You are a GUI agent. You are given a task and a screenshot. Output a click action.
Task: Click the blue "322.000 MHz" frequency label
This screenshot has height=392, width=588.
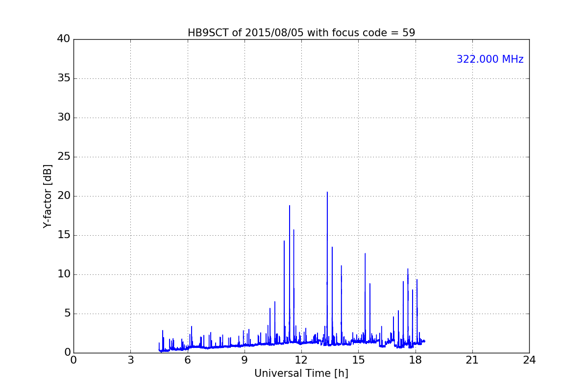tap(490, 59)
